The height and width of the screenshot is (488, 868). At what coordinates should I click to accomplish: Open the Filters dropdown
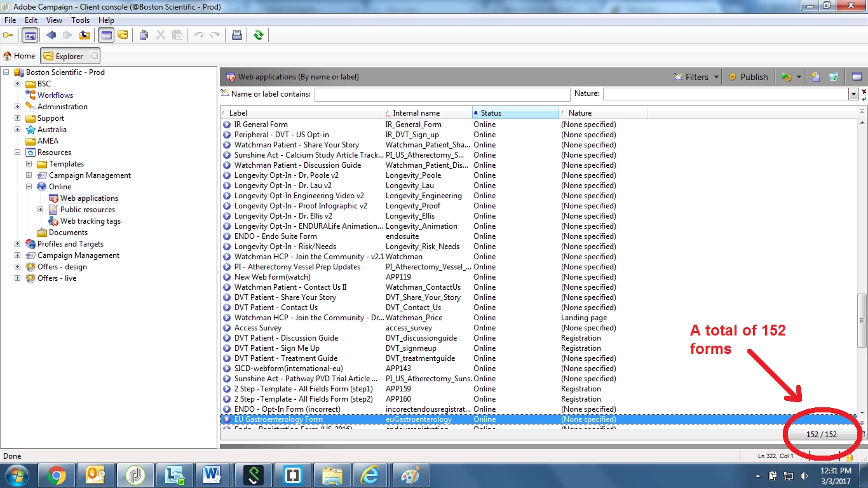point(696,77)
